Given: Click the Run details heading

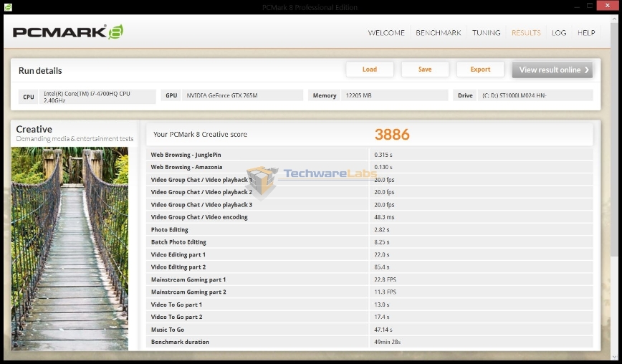Looking at the screenshot, I should [x=40, y=71].
